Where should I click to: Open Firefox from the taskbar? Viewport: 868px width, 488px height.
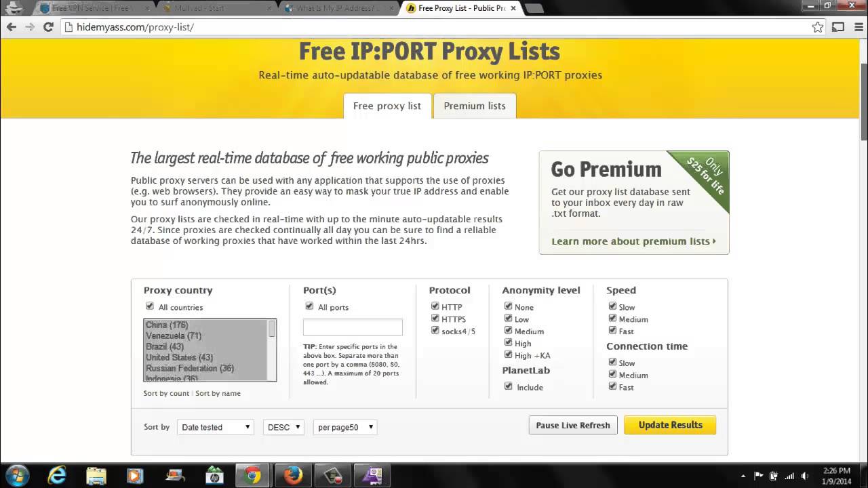point(293,475)
